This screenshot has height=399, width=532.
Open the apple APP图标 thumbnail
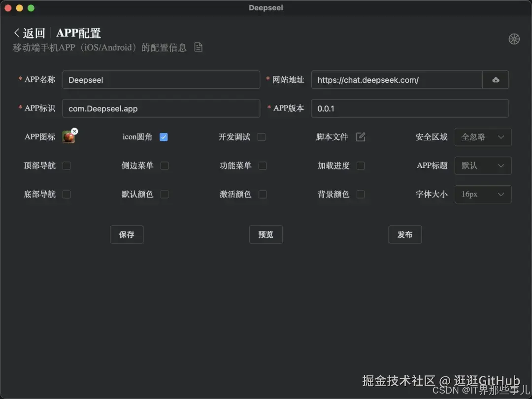tap(68, 137)
